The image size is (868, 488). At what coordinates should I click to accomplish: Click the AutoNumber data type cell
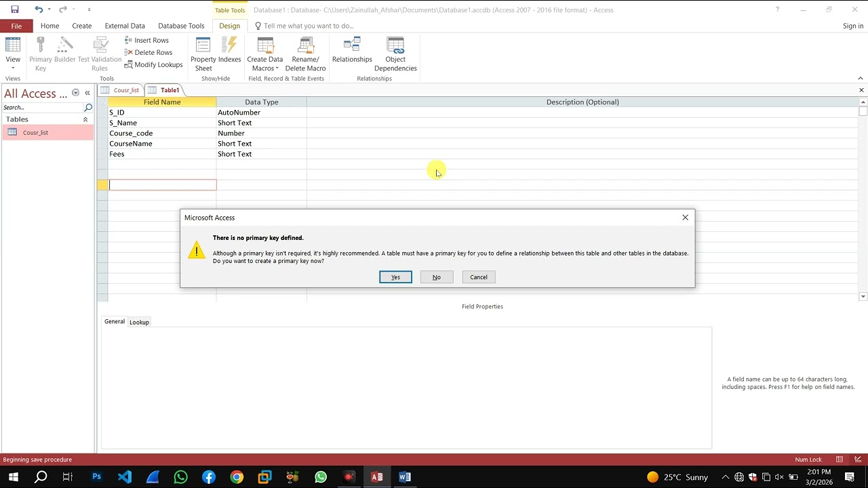click(x=262, y=113)
